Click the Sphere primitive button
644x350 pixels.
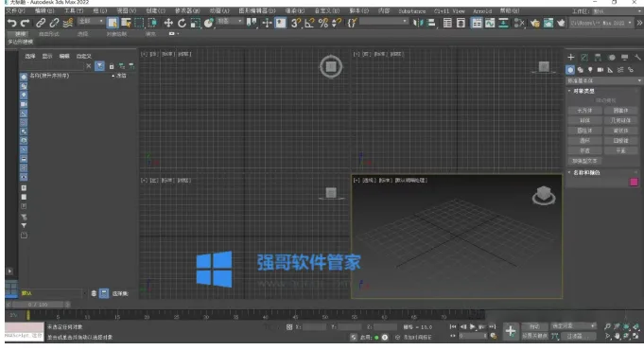(584, 120)
